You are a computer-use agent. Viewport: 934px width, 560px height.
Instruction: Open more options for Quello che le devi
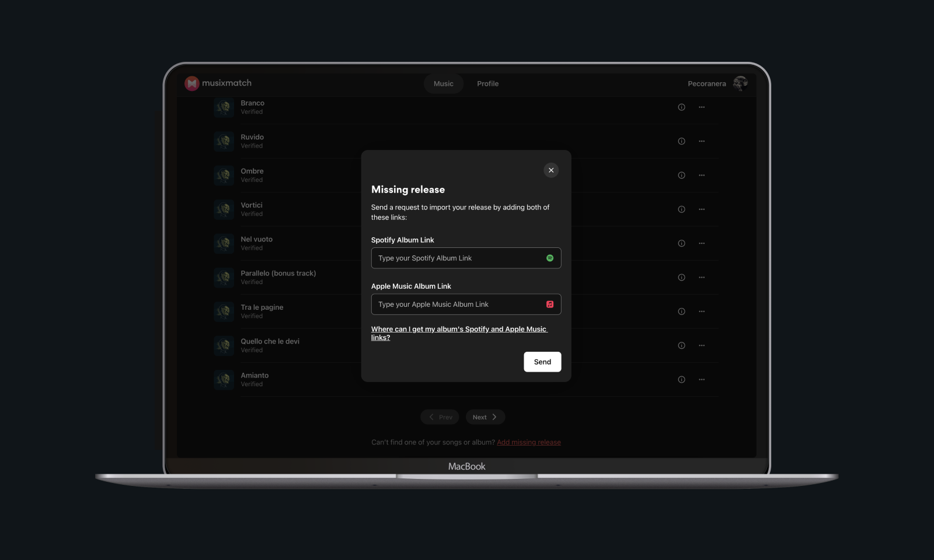(702, 345)
